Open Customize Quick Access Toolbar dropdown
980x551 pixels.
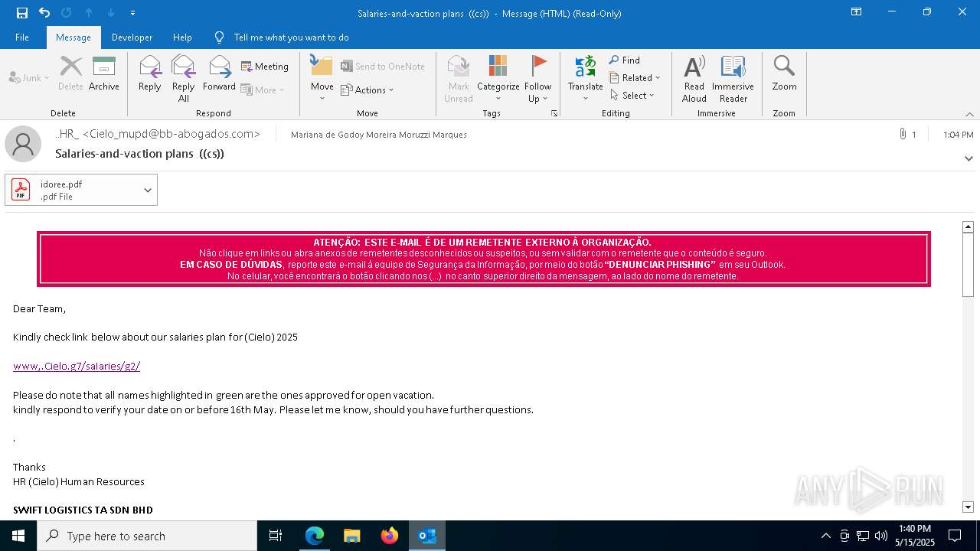point(132,13)
